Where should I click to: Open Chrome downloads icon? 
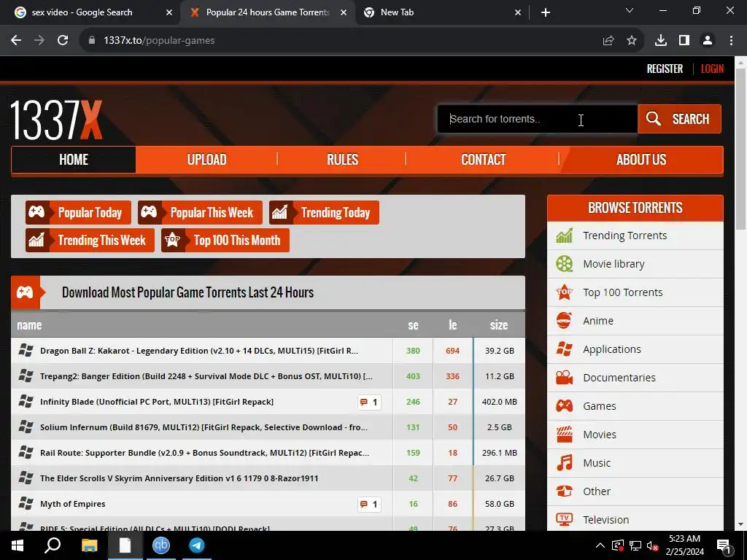(661, 41)
